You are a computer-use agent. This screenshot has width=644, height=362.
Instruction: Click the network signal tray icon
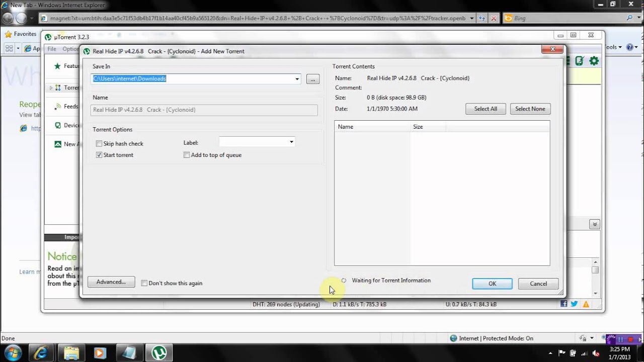pos(585,353)
